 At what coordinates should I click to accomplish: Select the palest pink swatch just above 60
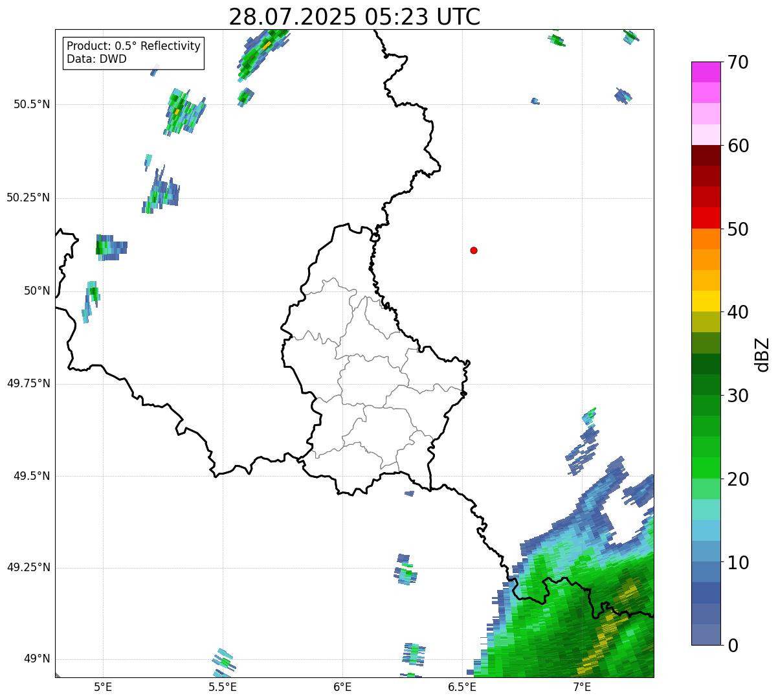point(705,135)
